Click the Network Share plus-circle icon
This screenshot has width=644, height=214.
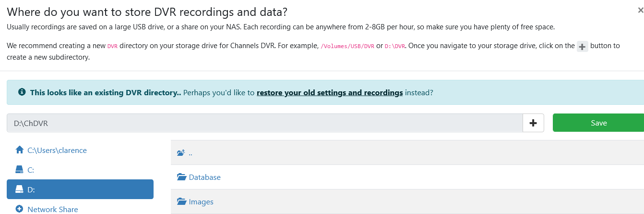tap(20, 209)
